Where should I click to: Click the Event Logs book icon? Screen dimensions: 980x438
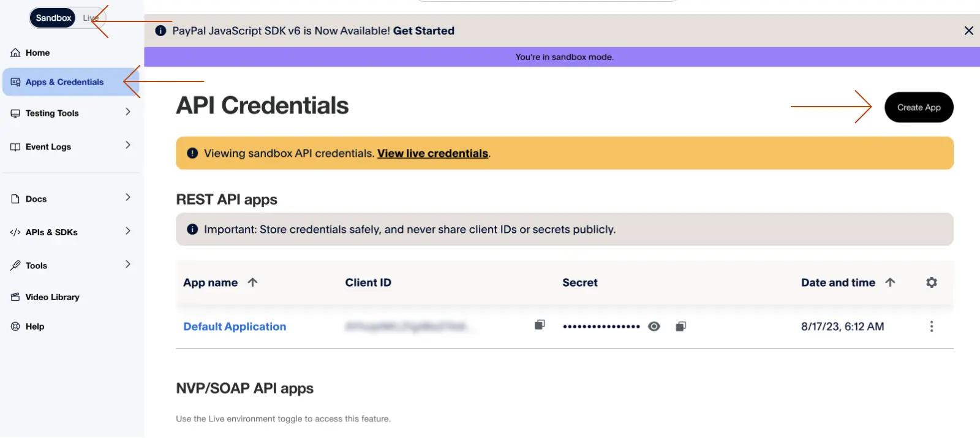pos(15,147)
